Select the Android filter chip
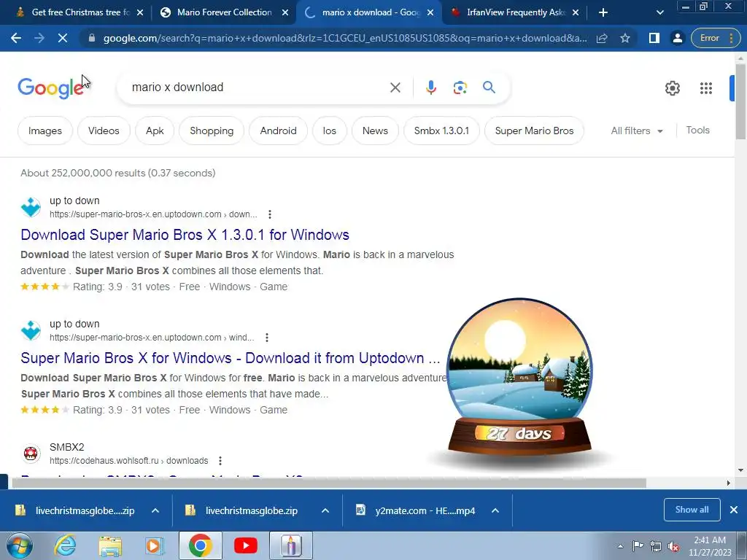The height and width of the screenshot is (560, 747). [x=278, y=131]
